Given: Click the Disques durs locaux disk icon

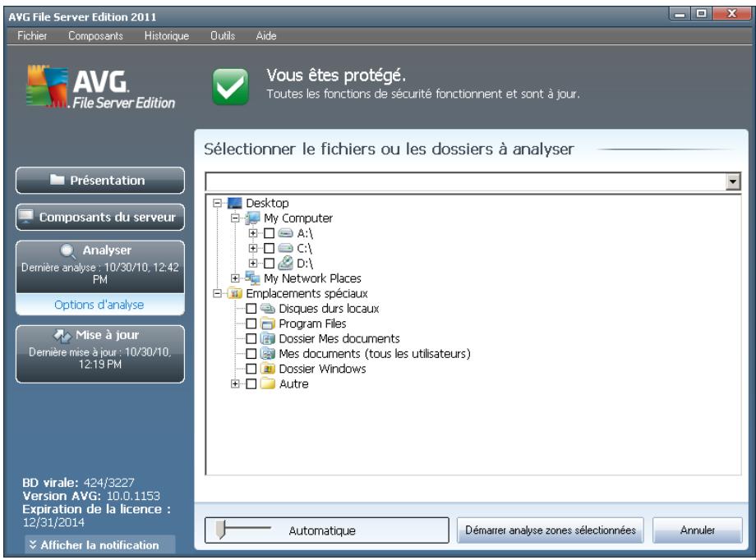Looking at the screenshot, I should tap(268, 309).
